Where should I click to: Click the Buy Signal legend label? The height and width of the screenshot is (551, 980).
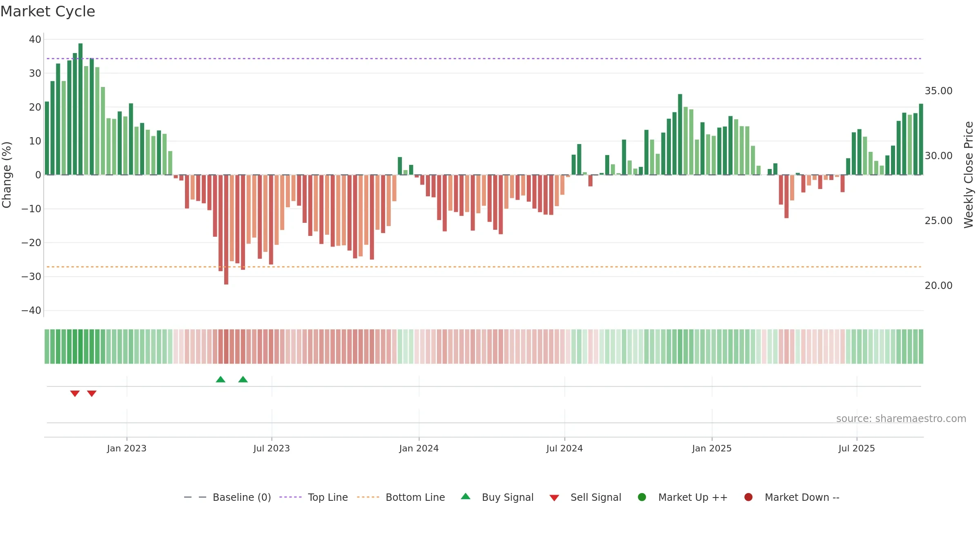[x=508, y=497]
